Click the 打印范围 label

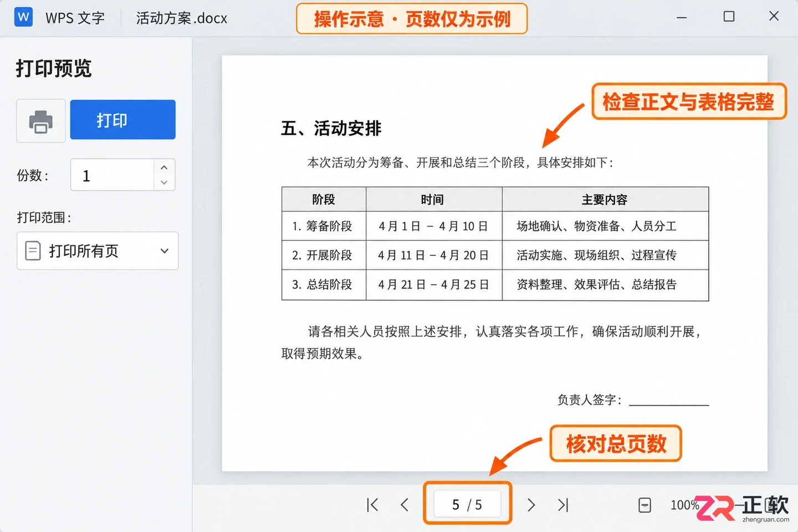[44, 217]
